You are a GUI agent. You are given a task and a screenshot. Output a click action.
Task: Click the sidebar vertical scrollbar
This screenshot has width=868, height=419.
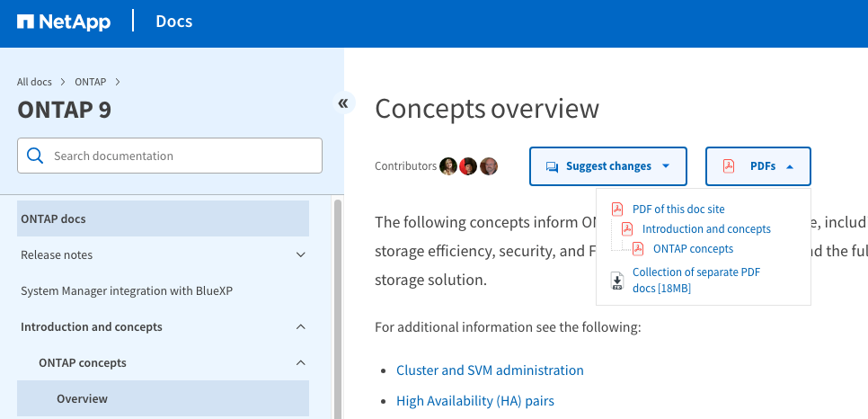click(338, 306)
